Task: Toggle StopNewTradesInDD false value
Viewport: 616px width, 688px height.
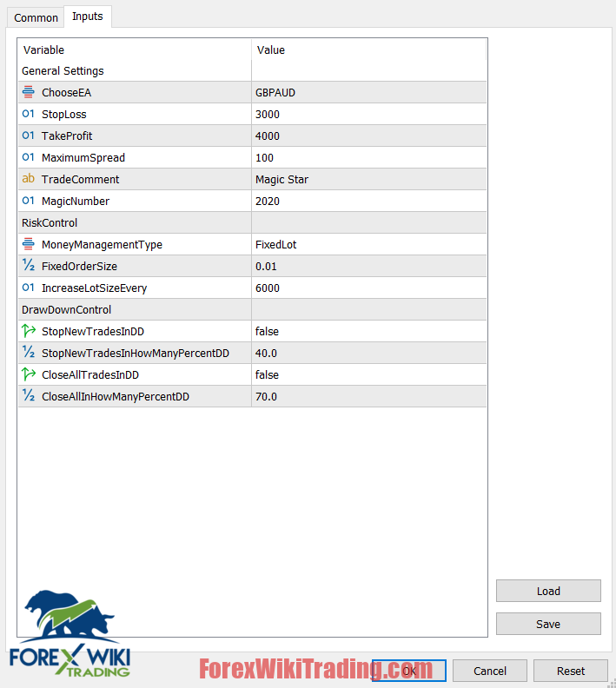Action: (369, 331)
